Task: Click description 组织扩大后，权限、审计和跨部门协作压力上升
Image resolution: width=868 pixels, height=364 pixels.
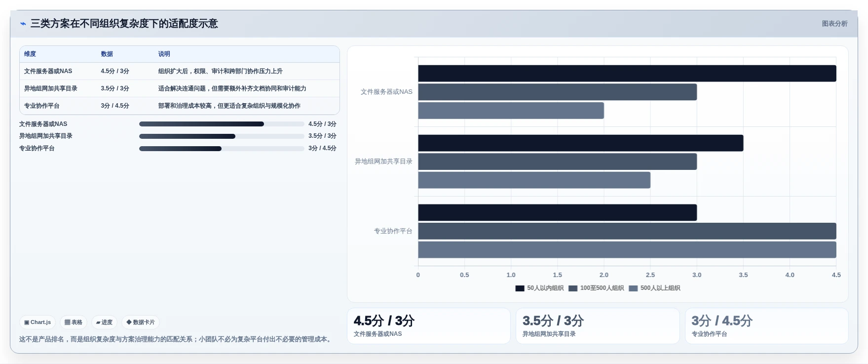Action: (221, 71)
